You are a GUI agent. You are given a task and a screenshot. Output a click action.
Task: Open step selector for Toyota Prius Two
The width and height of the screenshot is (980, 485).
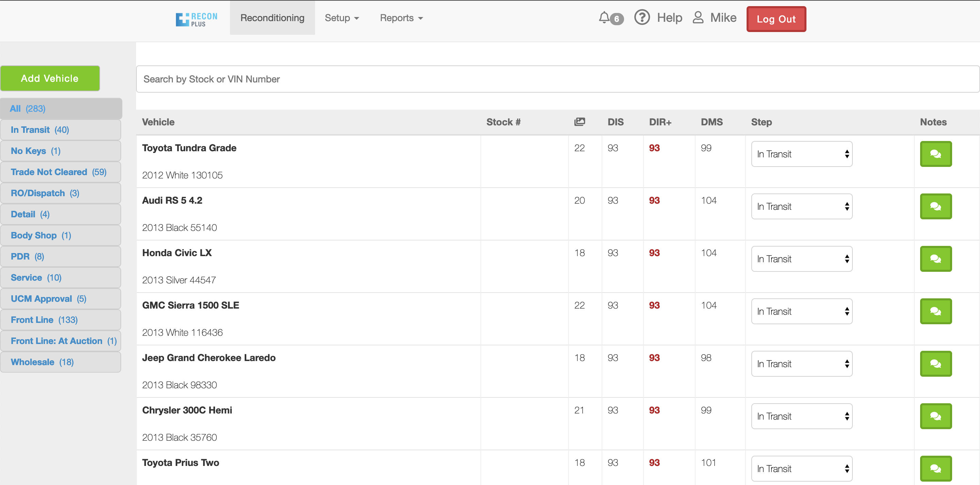(x=802, y=469)
